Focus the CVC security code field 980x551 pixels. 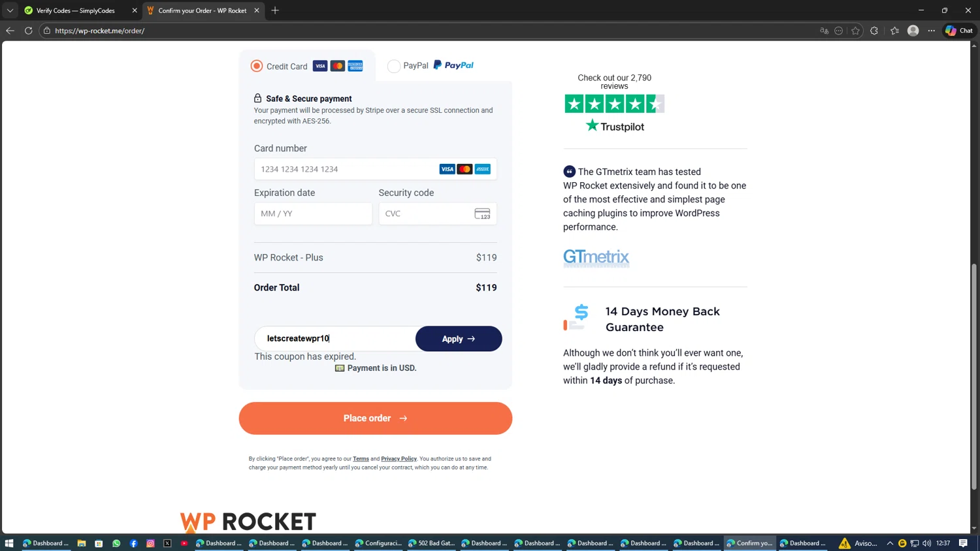click(x=438, y=213)
